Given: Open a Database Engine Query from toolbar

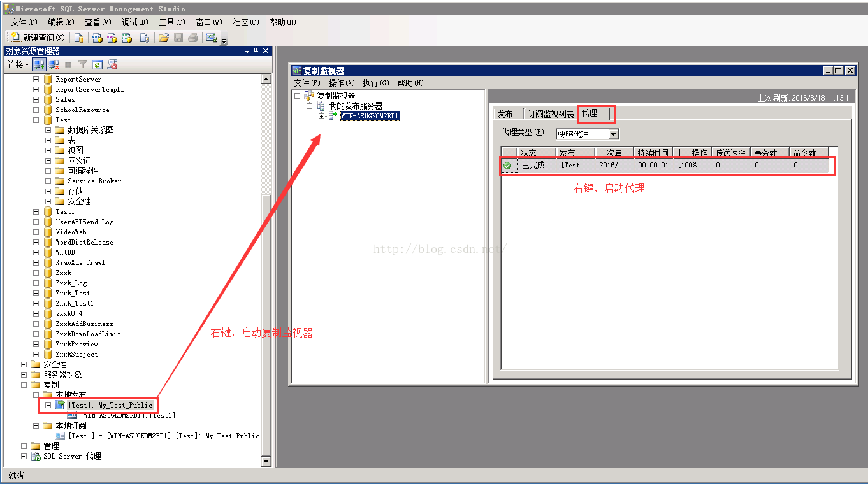Looking at the screenshot, I should [79, 38].
